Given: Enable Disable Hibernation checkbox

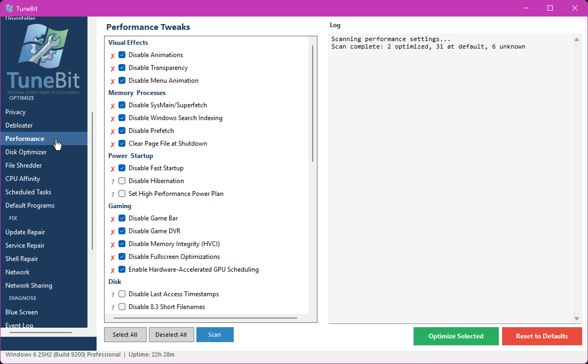Looking at the screenshot, I should [122, 181].
